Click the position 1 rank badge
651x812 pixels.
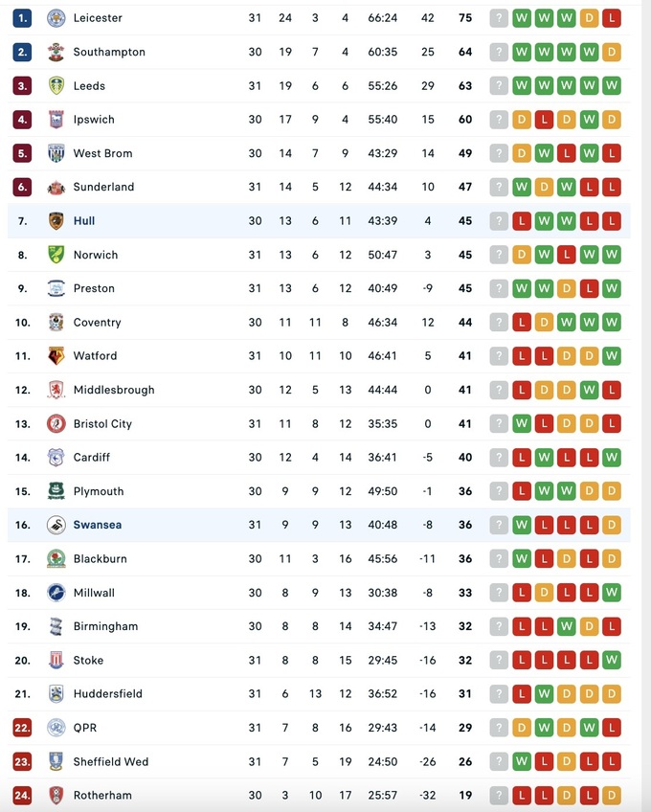pos(22,18)
